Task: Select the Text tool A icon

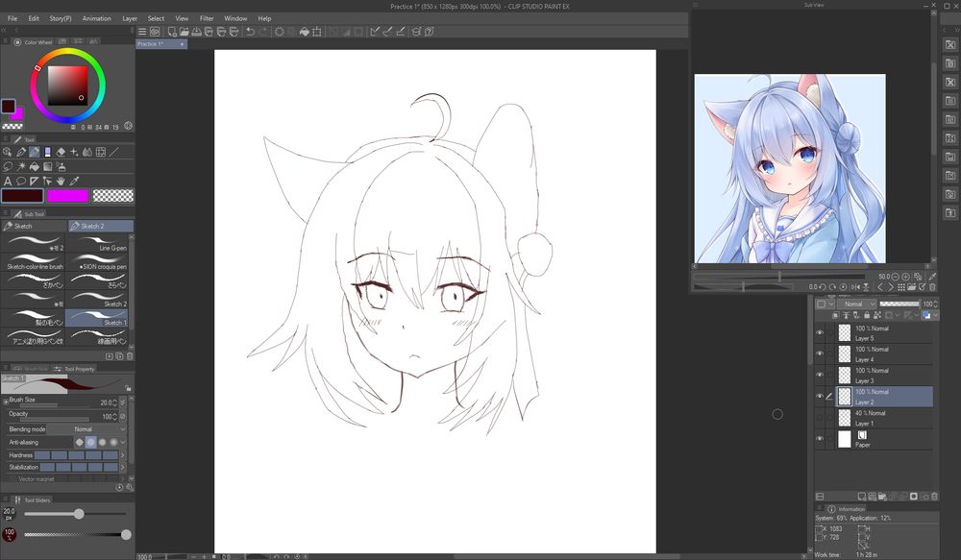Action: [x=8, y=182]
